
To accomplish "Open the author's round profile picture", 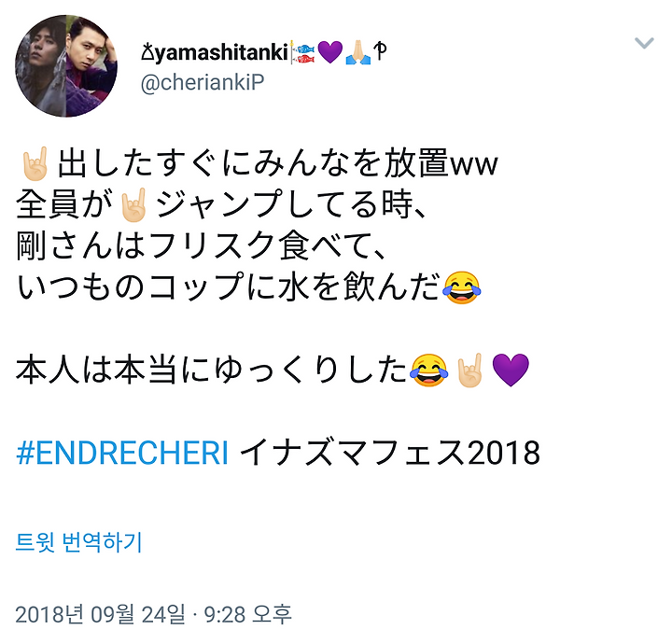I will [66, 66].
